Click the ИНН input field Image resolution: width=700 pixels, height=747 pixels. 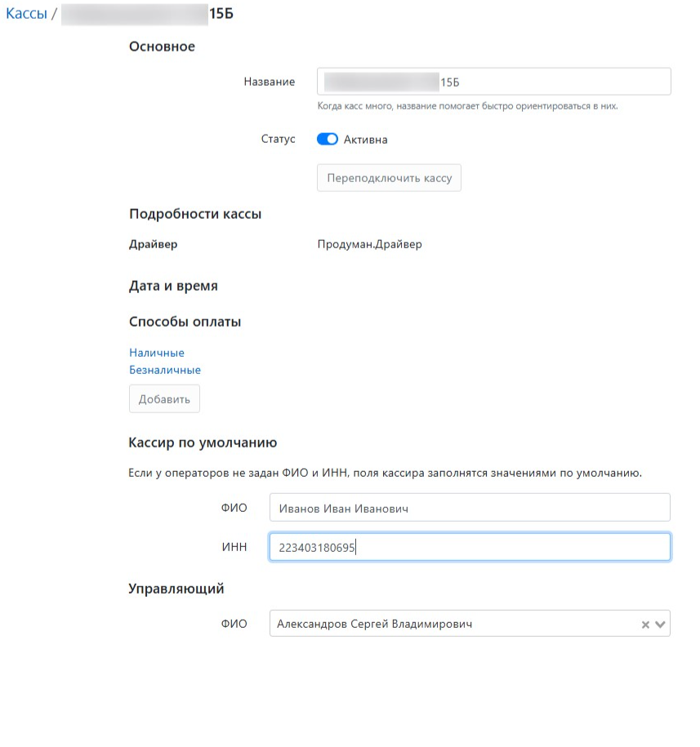pos(470,547)
